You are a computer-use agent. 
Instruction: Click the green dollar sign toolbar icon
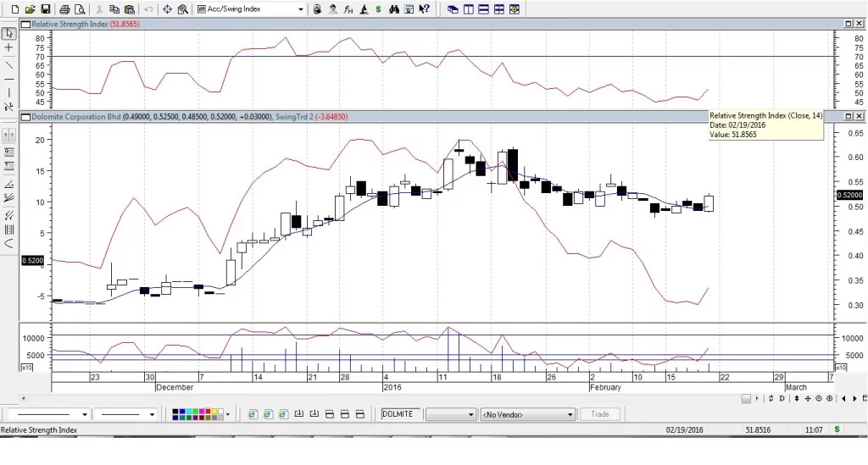click(x=378, y=9)
